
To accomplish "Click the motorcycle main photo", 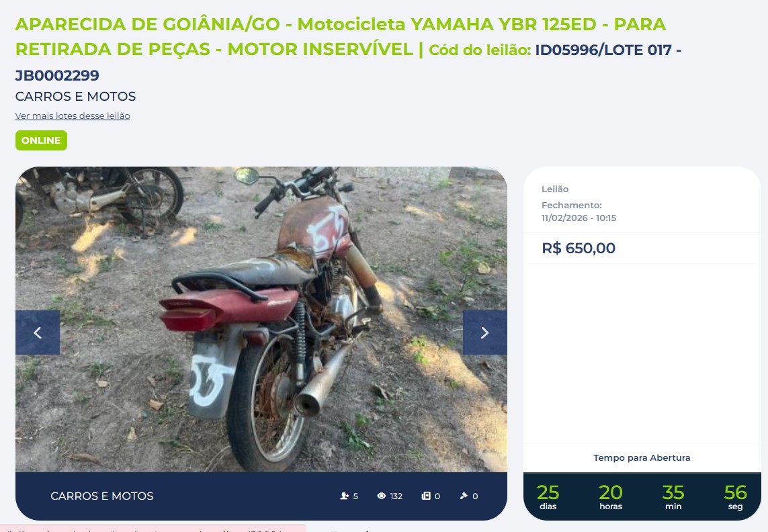I will [261, 319].
